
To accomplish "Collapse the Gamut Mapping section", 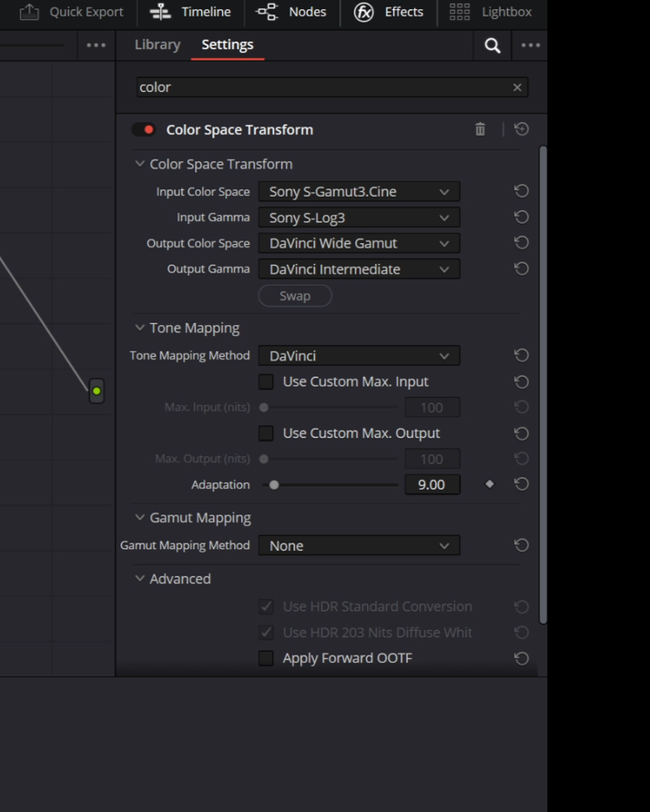I will [x=139, y=517].
